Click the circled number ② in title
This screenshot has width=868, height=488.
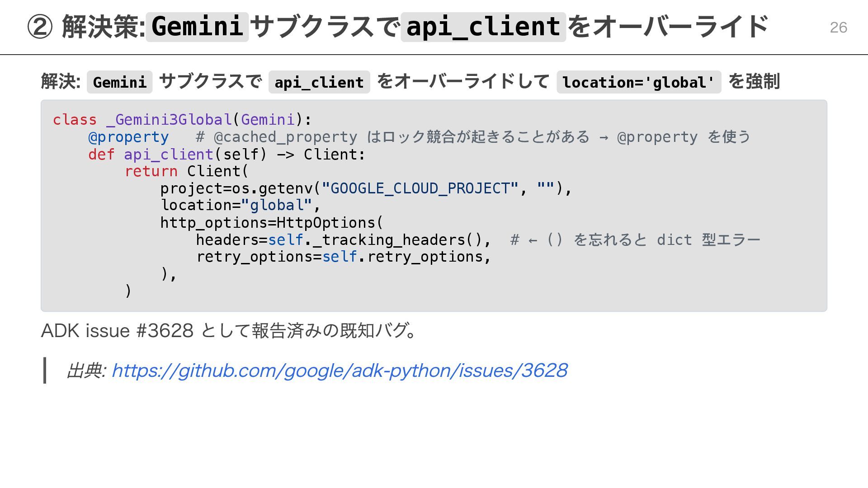click(40, 27)
